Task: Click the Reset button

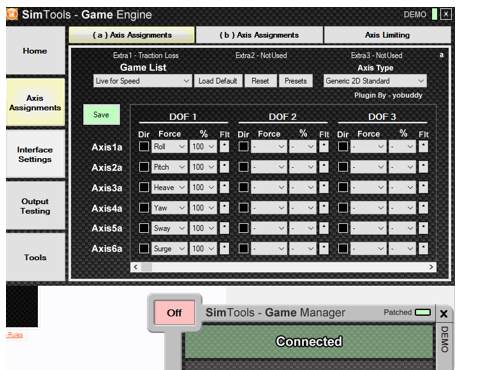Action: point(260,81)
